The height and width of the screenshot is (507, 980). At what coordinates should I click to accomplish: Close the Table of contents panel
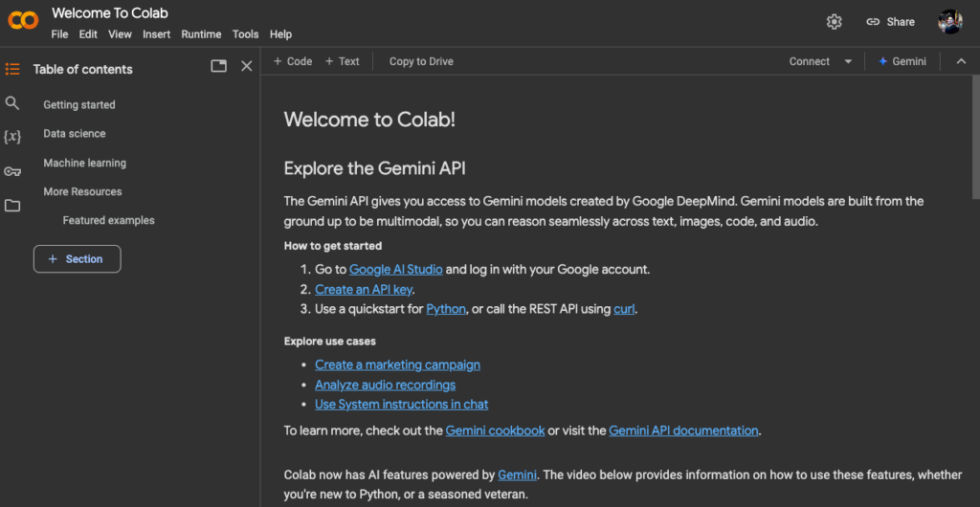click(247, 66)
